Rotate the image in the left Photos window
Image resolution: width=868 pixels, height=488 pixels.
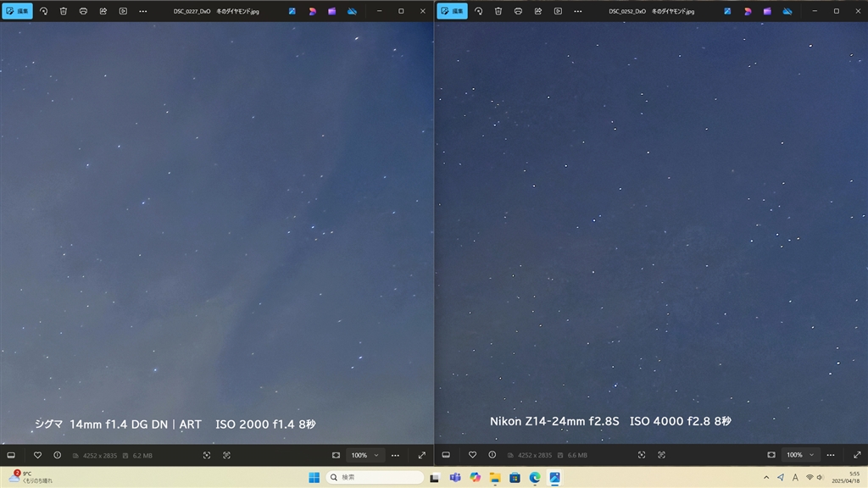(x=44, y=11)
